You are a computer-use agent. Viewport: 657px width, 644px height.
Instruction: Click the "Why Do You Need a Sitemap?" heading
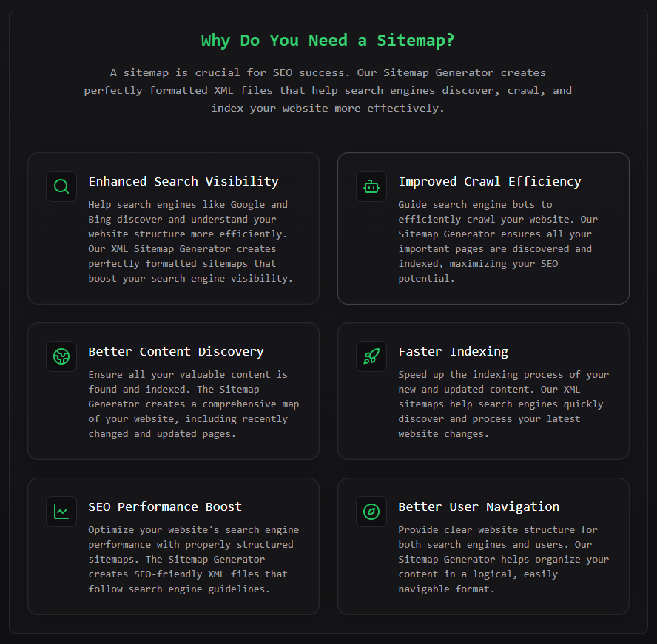point(328,40)
